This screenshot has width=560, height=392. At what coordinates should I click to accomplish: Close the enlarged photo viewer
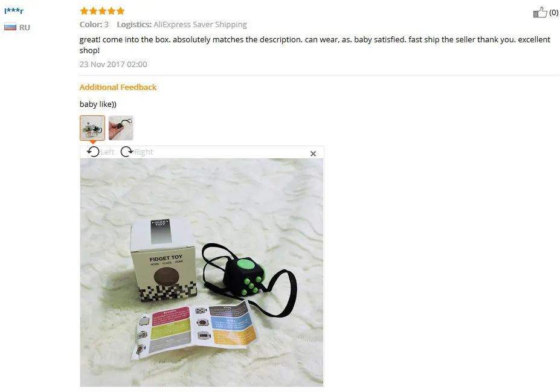click(x=313, y=153)
